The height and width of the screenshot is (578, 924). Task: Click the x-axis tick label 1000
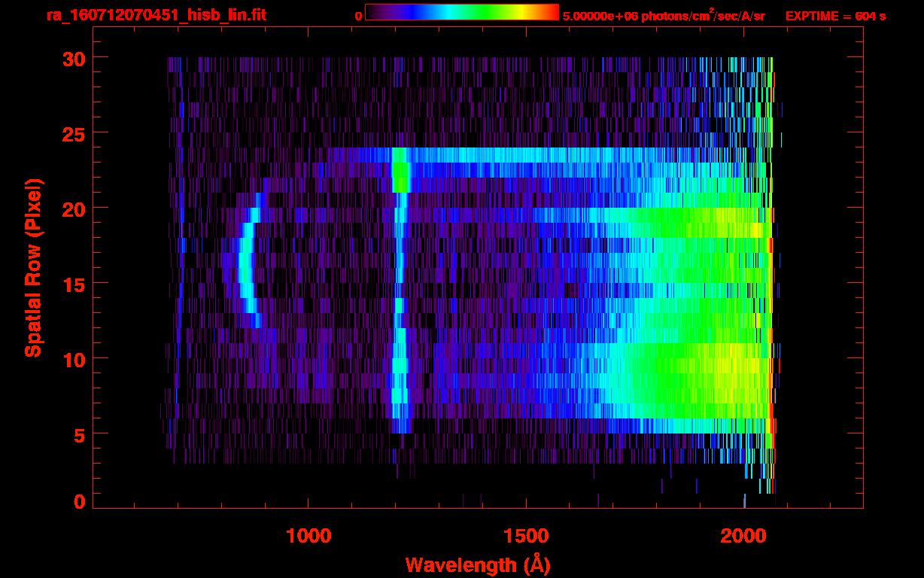click(x=309, y=535)
